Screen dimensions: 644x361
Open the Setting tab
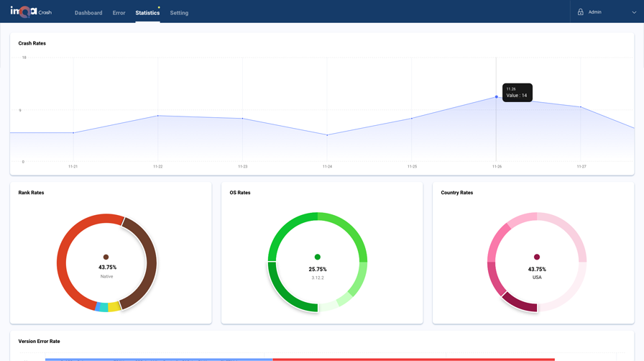tap(179, 13)
